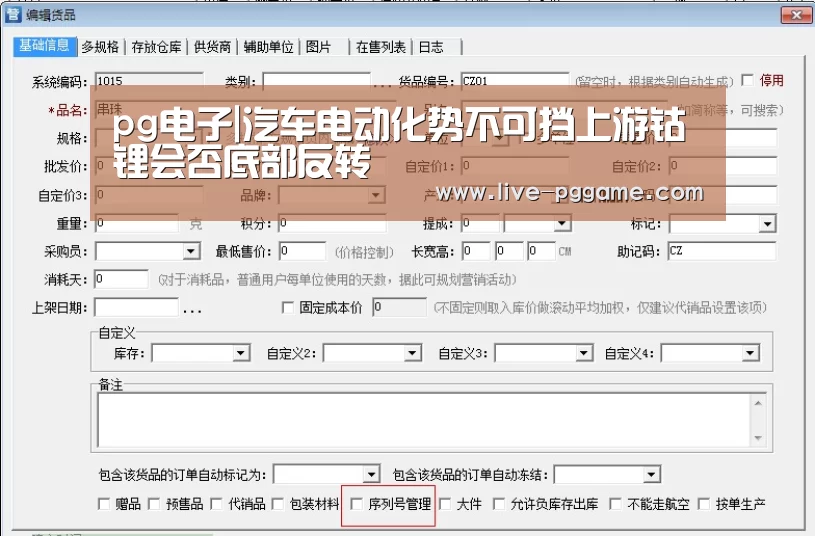Image resolution: width=815 pixels, height=536 pixels.
Task: Expand the 自定义2 dropdown
Action: 412,354
